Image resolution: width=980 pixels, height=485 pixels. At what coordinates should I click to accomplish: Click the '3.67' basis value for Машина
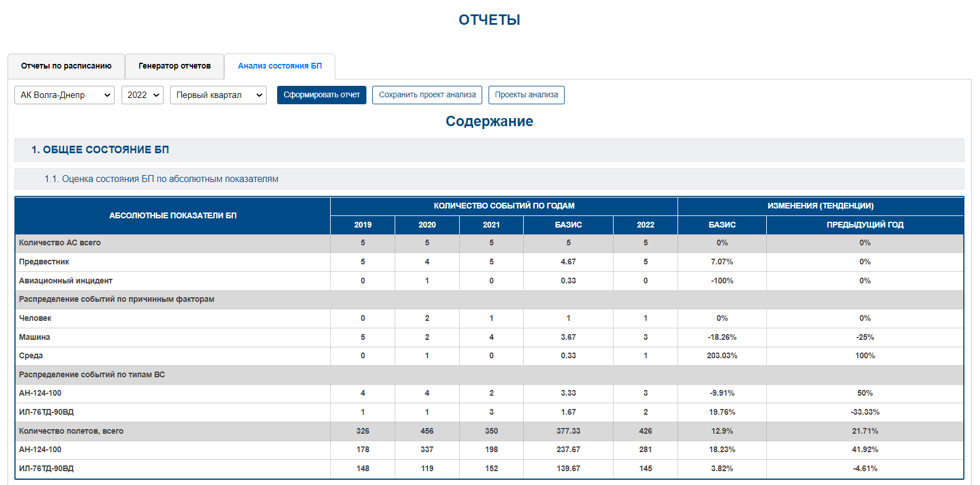click(568, 337)
